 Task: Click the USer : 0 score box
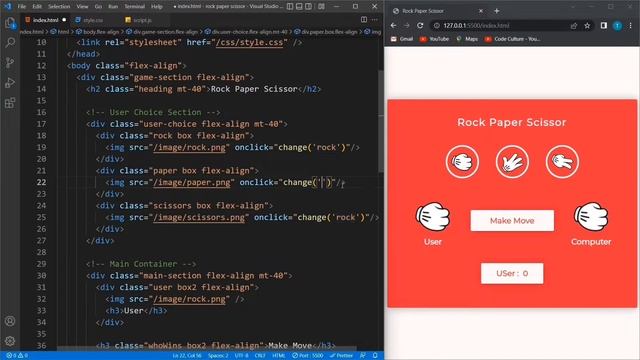[512, 273]
